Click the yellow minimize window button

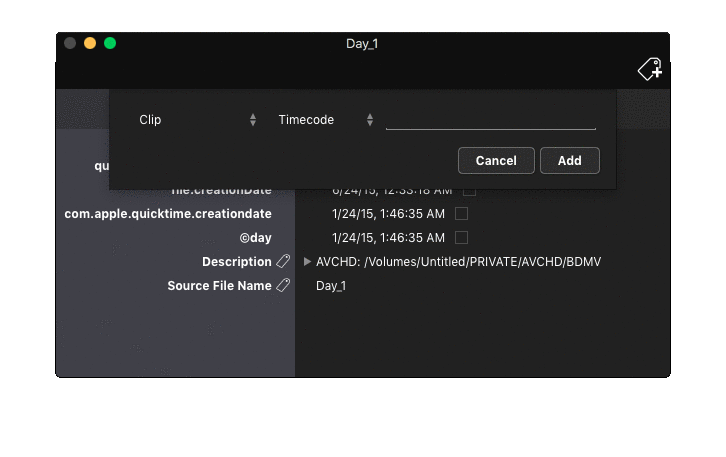90,44
